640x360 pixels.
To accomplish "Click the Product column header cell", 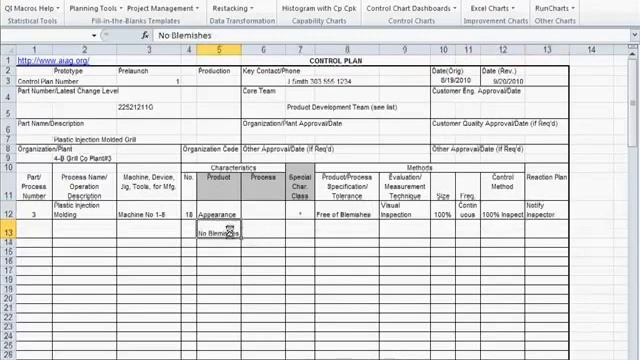I will 219,186.
